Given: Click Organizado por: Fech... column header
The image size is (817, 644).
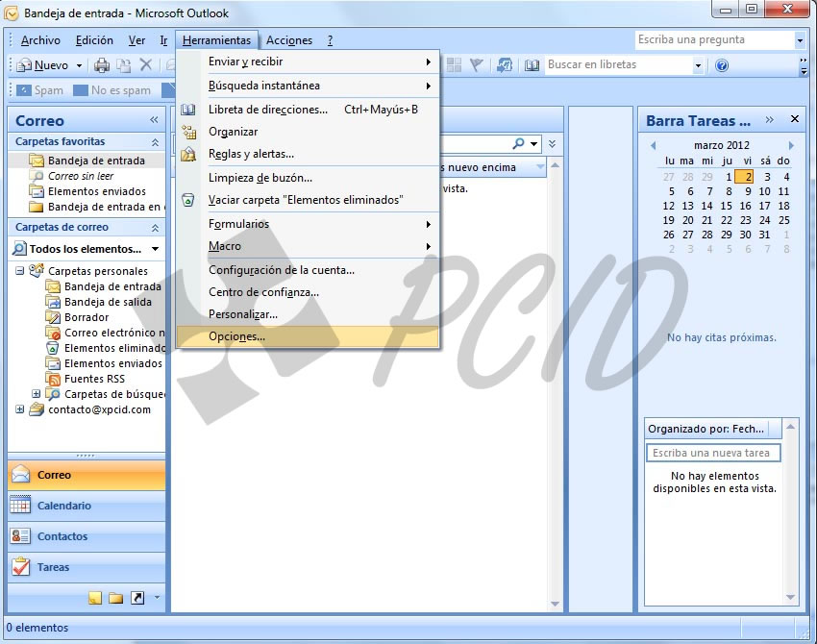Looking at the screenshot, I should click(x=713, y=429).
